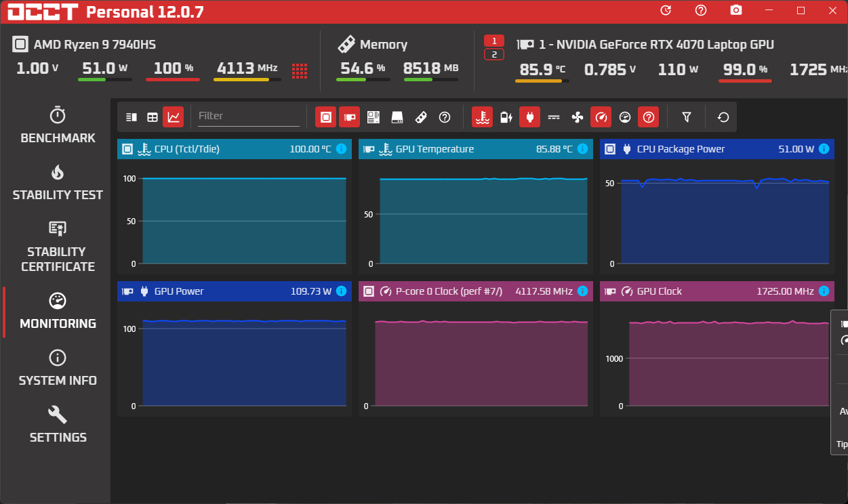Open the help question mark in title bar

[x=701, y=10]
